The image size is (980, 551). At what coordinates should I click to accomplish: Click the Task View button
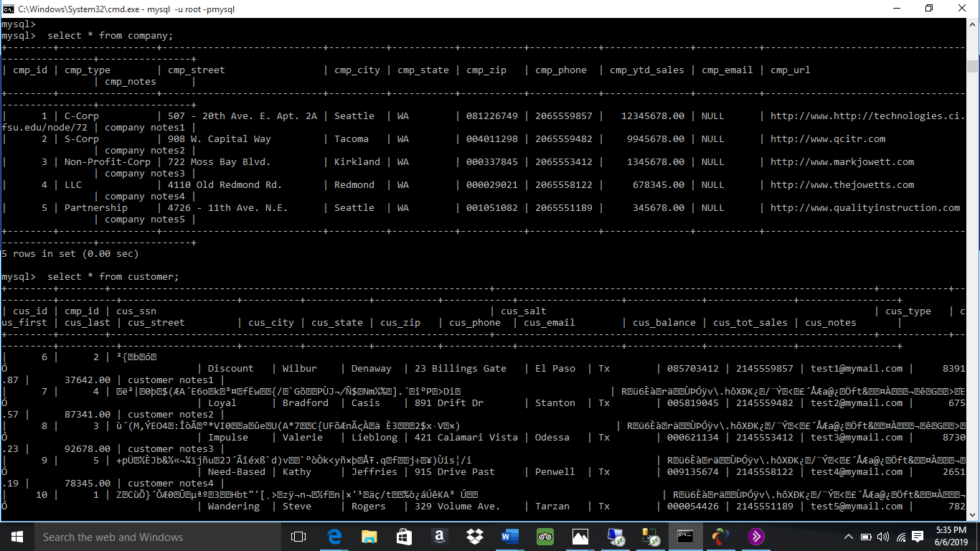pyautogui.click(x=298, y=537)
